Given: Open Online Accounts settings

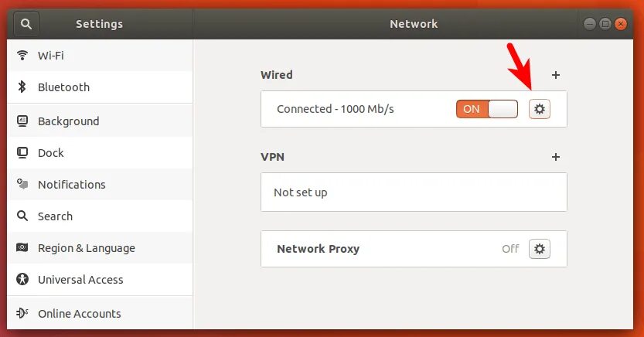Looking at the screenshot, I should coord(80,314).
